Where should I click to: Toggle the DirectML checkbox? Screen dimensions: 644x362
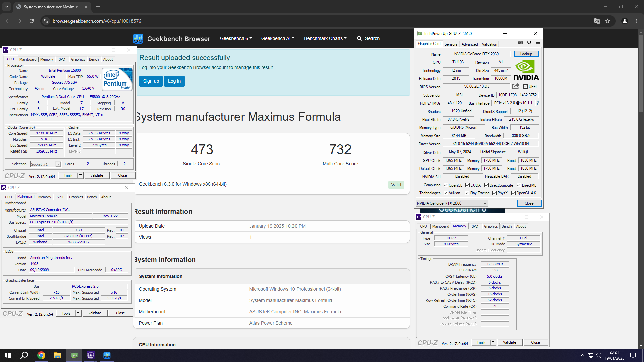coord(519,185)
